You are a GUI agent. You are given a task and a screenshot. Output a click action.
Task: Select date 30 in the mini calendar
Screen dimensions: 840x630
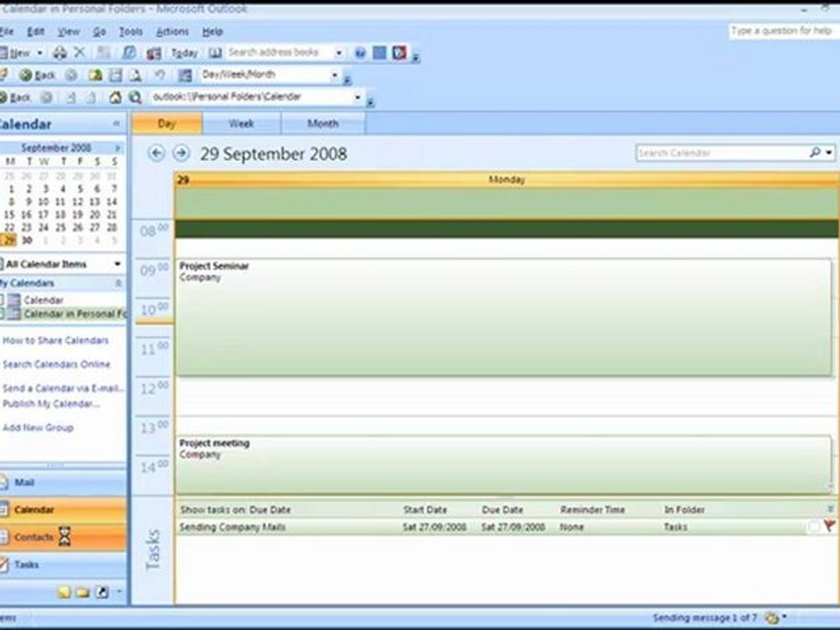pos(27,241)
